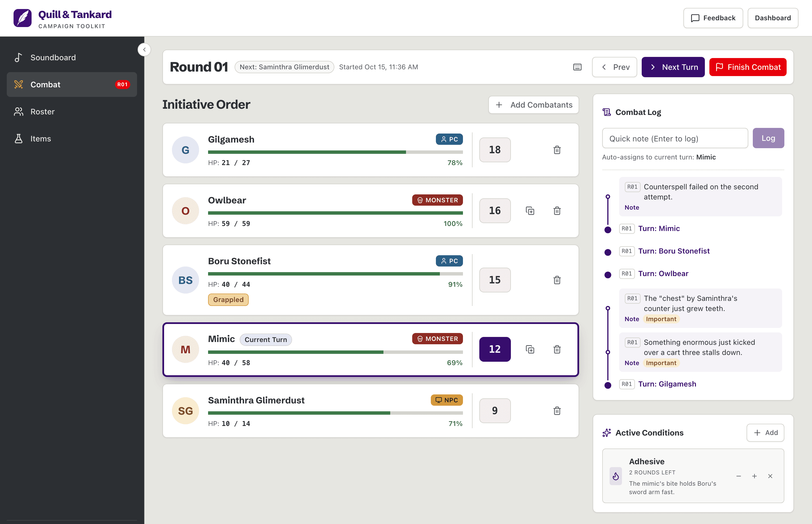
Task: Decrease Adhesive rounds with minus icon
Action: tap(738, 476)
